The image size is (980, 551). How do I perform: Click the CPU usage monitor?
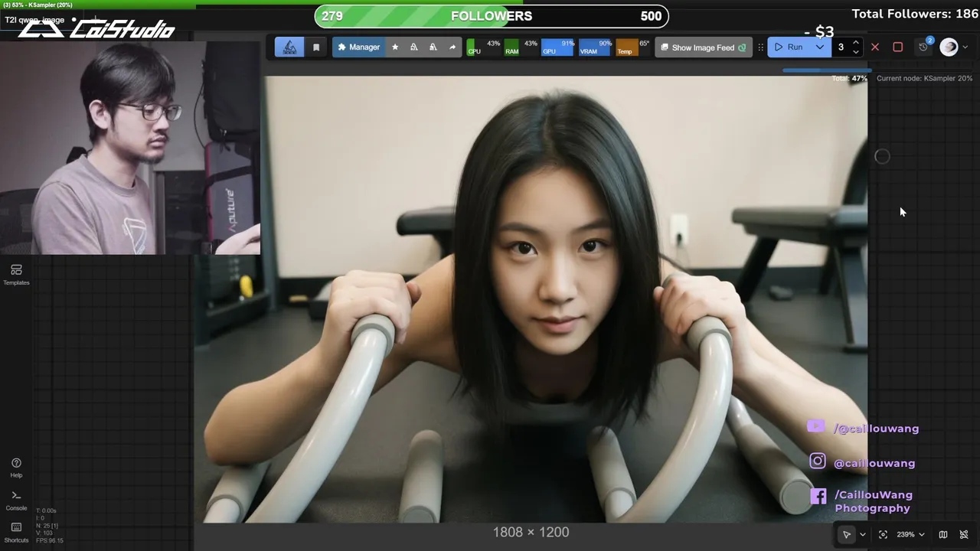[484, 47]
